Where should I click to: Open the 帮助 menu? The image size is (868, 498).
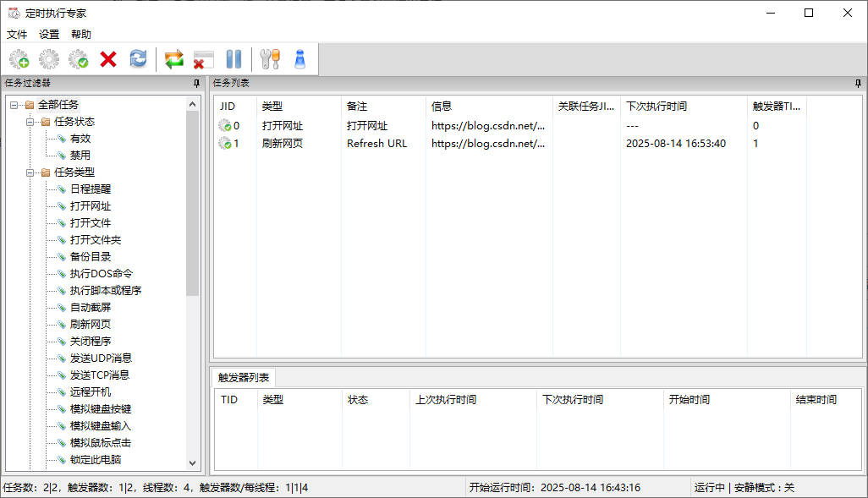click(81, 35)
